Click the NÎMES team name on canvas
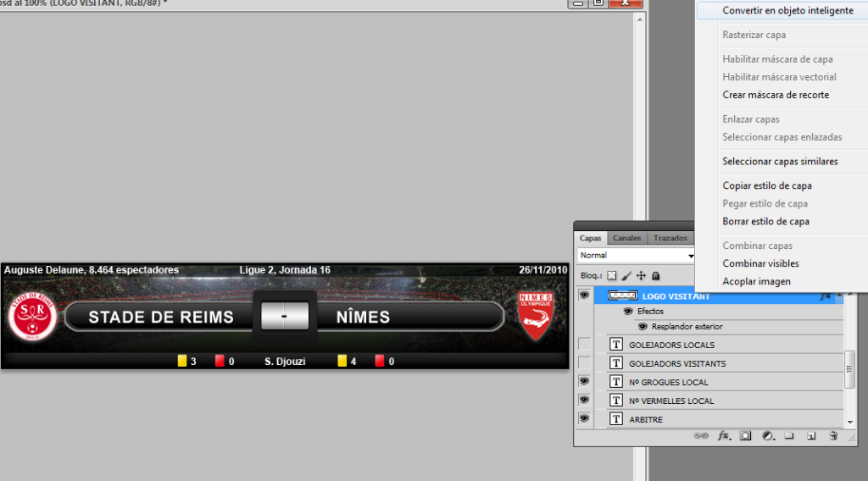The width and height of the screenshot is (868, 481). [363, 317]
